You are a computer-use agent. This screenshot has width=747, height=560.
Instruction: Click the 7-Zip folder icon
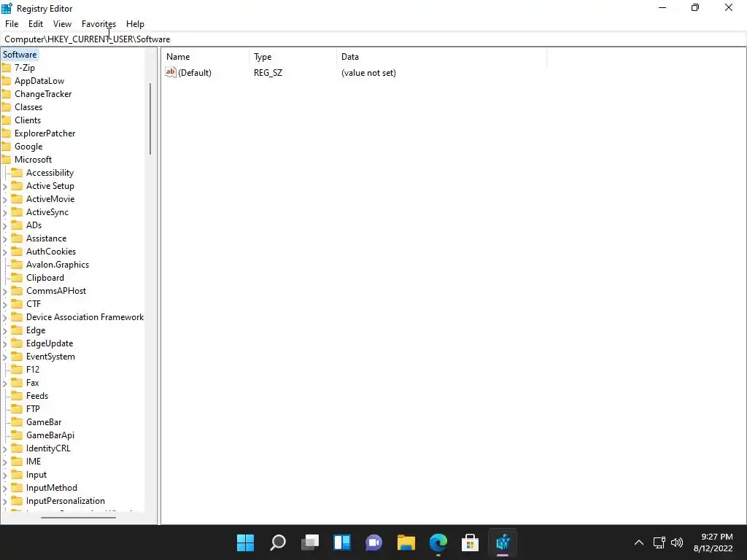[6, 68]
